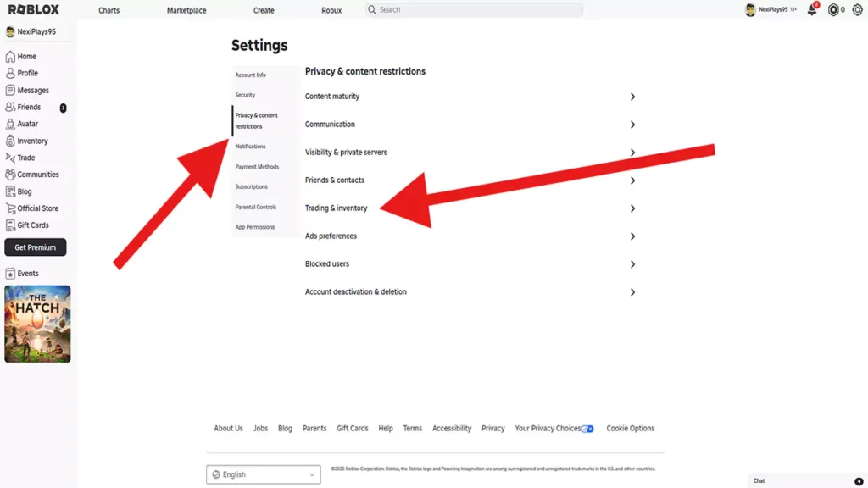This screenshot has width=868, height=488.
Task: Open the Blog sidebar icon
Action: pyautogui.click(x=10, y=191)
